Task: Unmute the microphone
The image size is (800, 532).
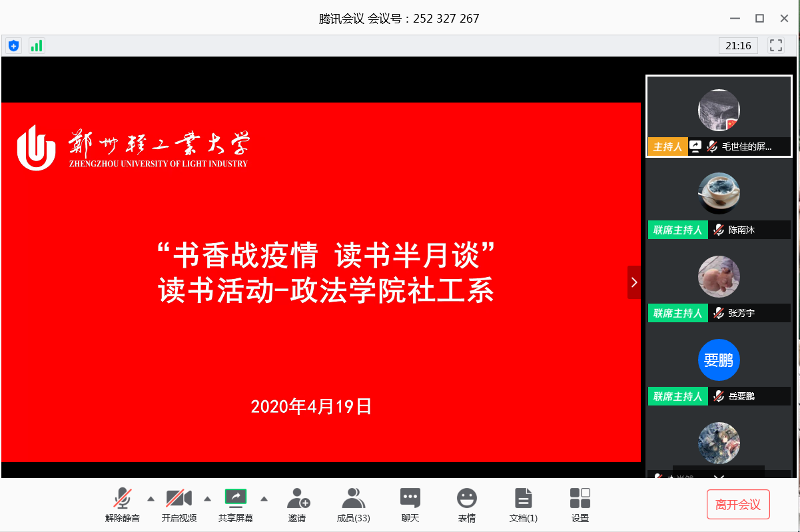Action: tap(122, 505)
